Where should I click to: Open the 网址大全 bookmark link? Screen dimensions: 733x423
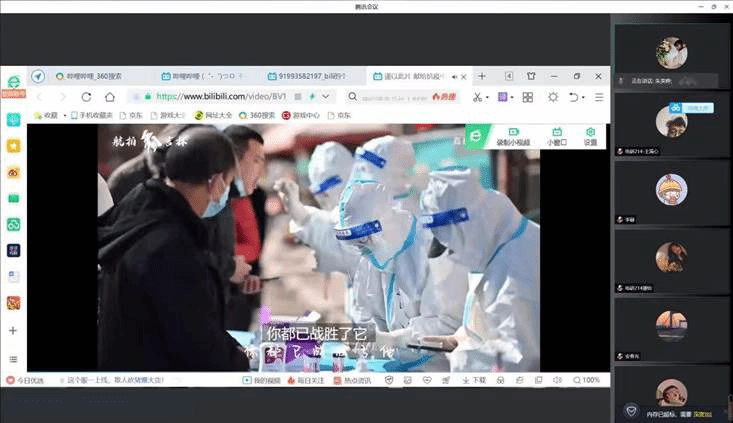tap(217, 115)
